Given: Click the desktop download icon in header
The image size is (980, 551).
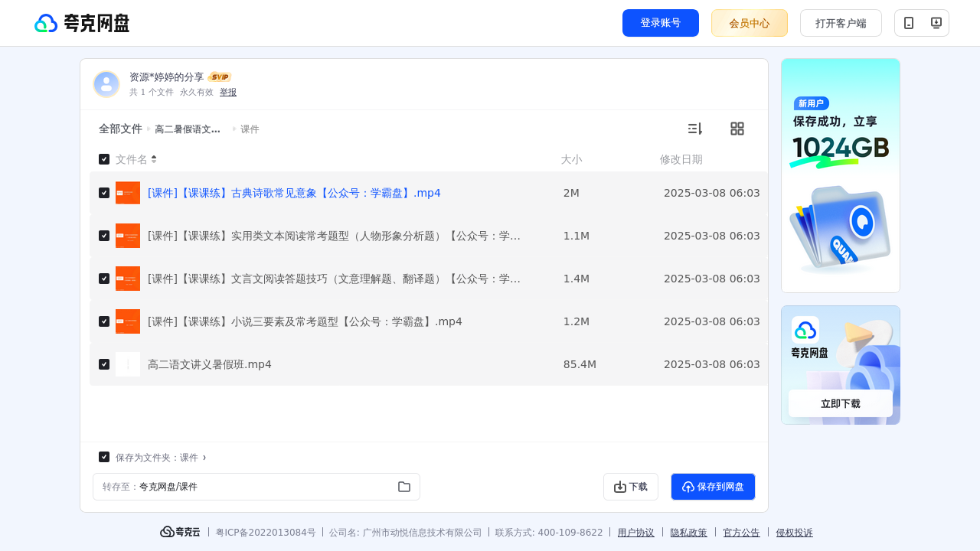Looking at the screenshot, I should (936, 23).
